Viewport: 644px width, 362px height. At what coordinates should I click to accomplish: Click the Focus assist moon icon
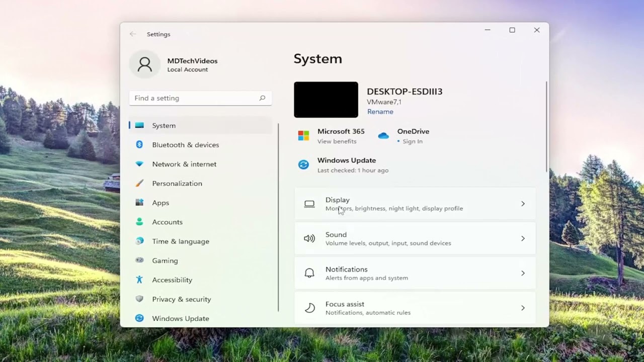coord(309,308)
